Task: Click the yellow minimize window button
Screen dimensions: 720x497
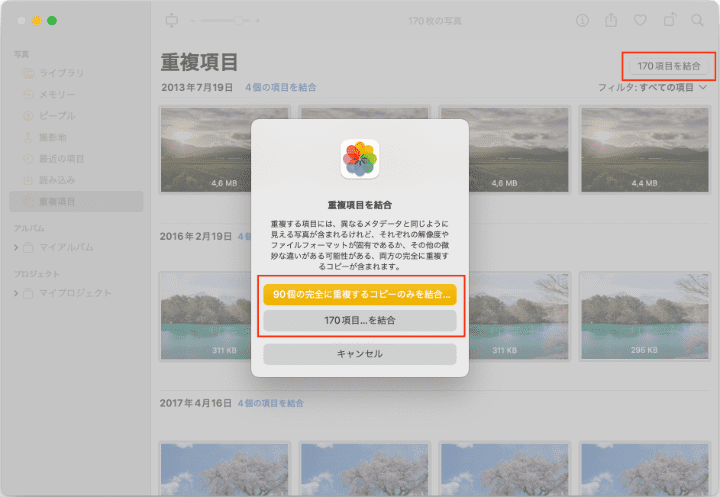Action: (x=37, y=21)
